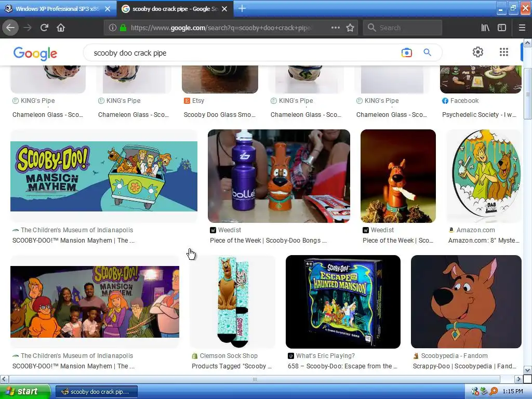Viewport: 532px width, 399px height.
Task: Click the green padlock security icon
Action: pyautogui.click(x=123, y=28)
